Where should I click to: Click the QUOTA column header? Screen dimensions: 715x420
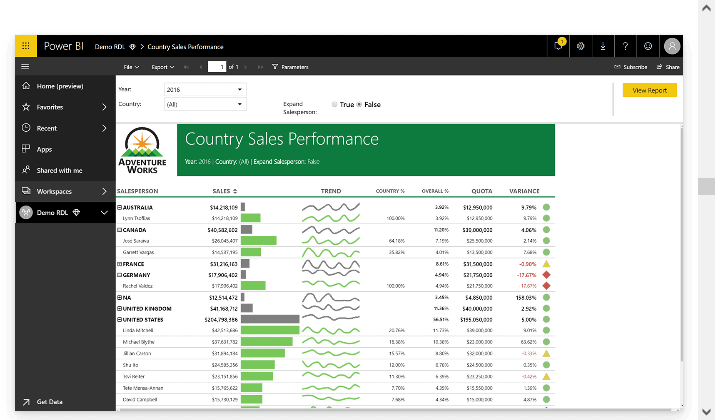[482, 191]
